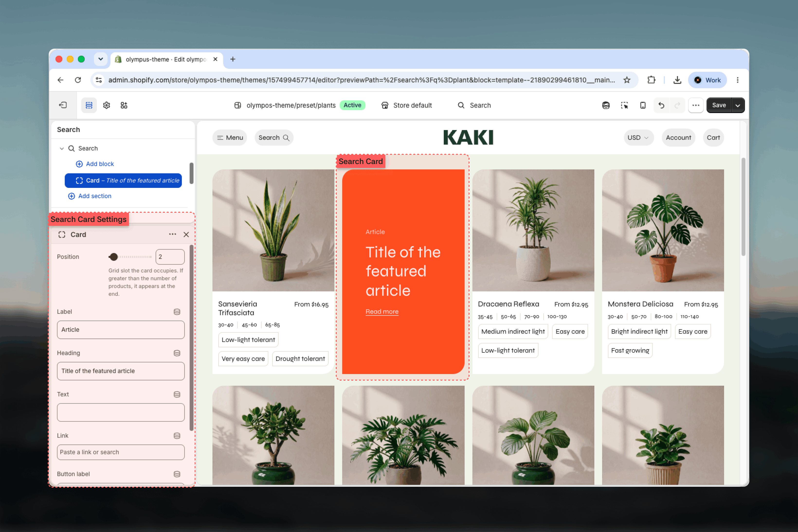The height and width of the screenshot is (532, 798).
Task: Connect dynamic source for Heading field
Action: [177, 353]
